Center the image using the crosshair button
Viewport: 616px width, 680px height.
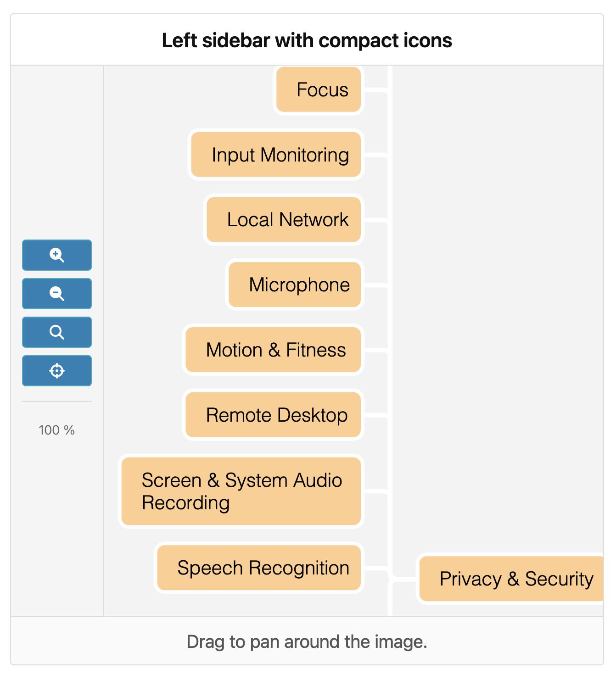57,371
